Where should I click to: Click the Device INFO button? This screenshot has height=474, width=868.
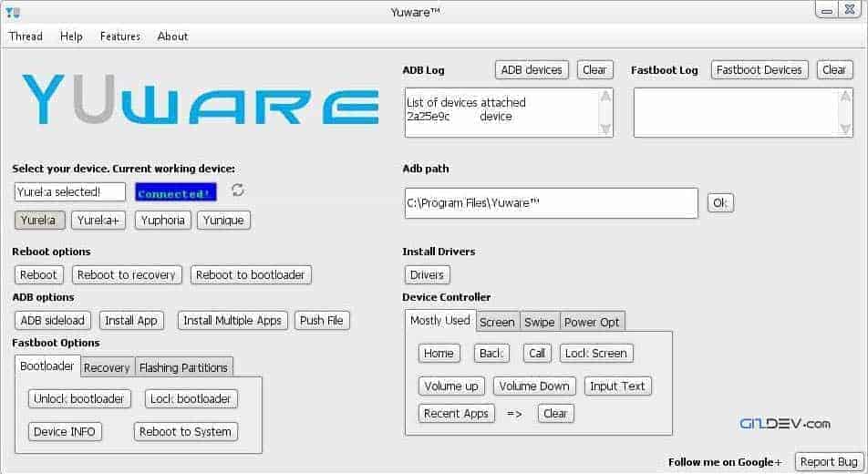65,432
